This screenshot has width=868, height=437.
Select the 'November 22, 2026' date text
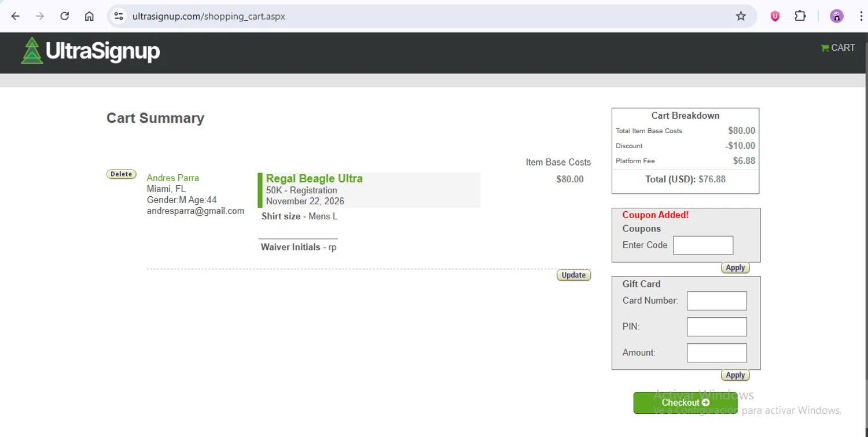click(x=305, y=201)
